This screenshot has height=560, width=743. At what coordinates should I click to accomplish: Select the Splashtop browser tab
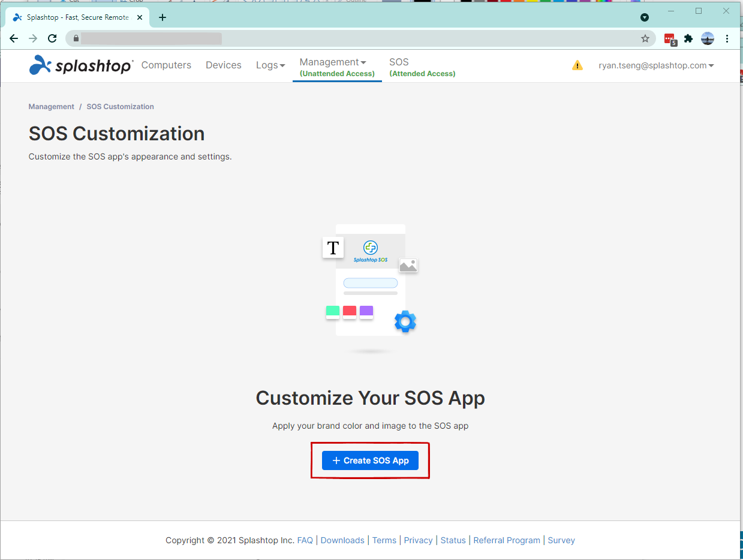tap(77, 17)
